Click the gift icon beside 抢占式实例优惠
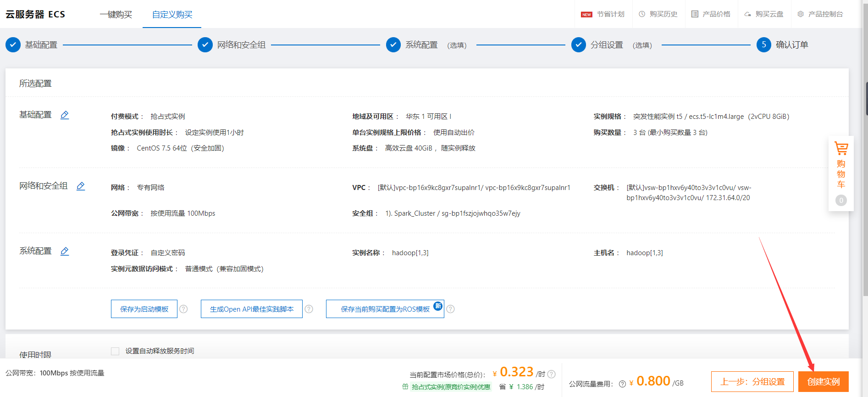This screenshot has width=868, height=397. point(405,386)
